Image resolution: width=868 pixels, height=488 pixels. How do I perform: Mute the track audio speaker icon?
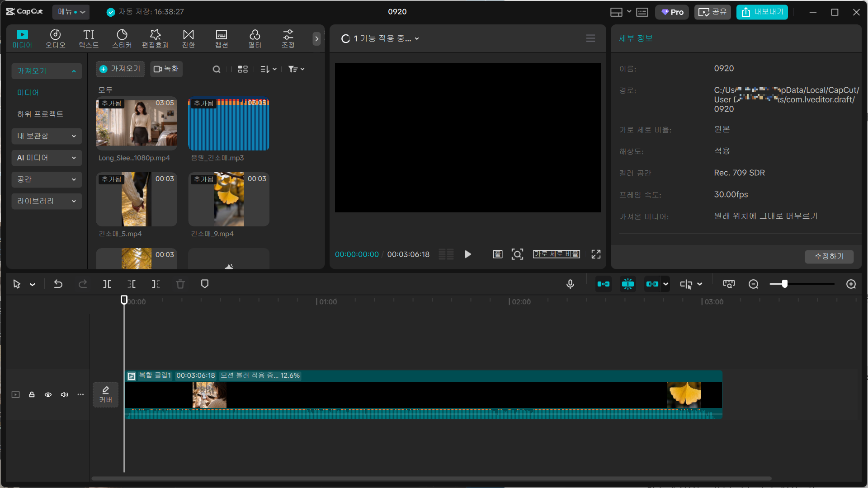(64, 395)
